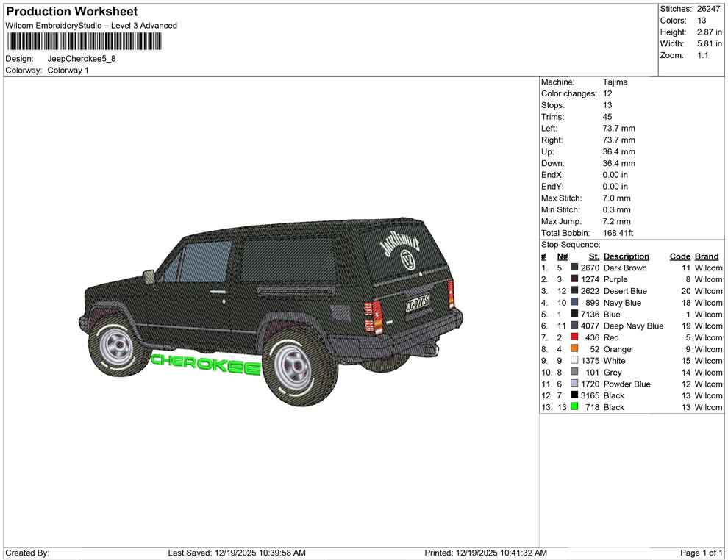Select the Navy Blue thread swatch
The height and width of the screenshot is (560, 728).
click(x=574, y=303)
